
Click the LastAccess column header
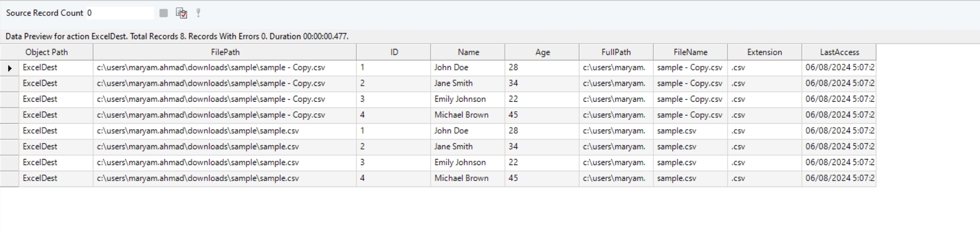tap(839, 52)
